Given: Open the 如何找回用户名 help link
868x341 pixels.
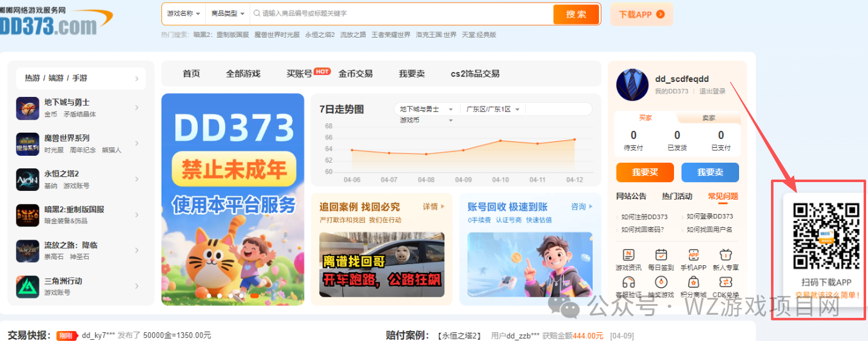Looking at the screenshot, I should 710,230.
